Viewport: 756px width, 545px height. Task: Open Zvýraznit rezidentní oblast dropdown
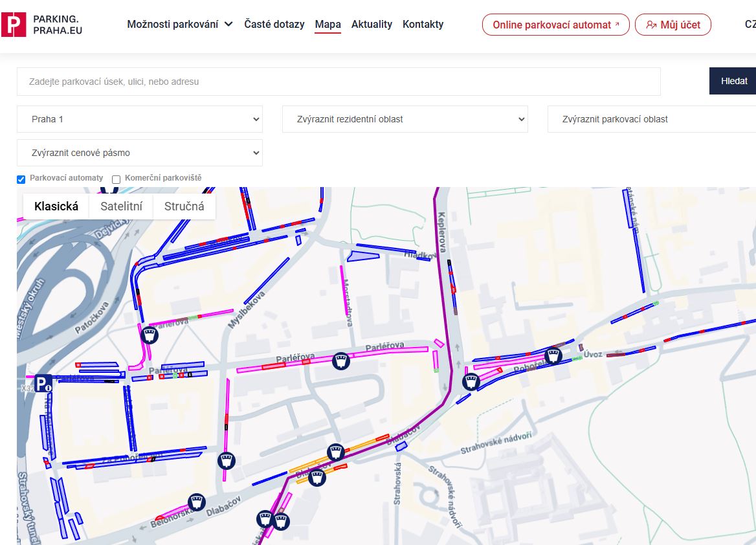tap(405, 119)
